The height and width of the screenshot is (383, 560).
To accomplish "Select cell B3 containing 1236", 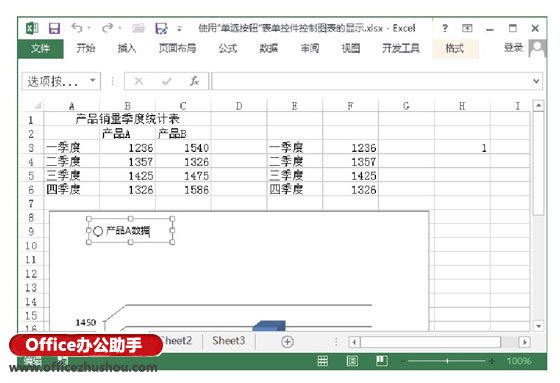I will coord(128,148).
